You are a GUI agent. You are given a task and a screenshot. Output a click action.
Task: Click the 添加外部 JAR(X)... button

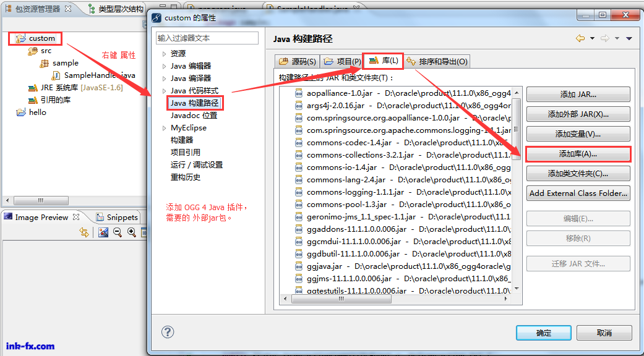click(x=578, y=114)
